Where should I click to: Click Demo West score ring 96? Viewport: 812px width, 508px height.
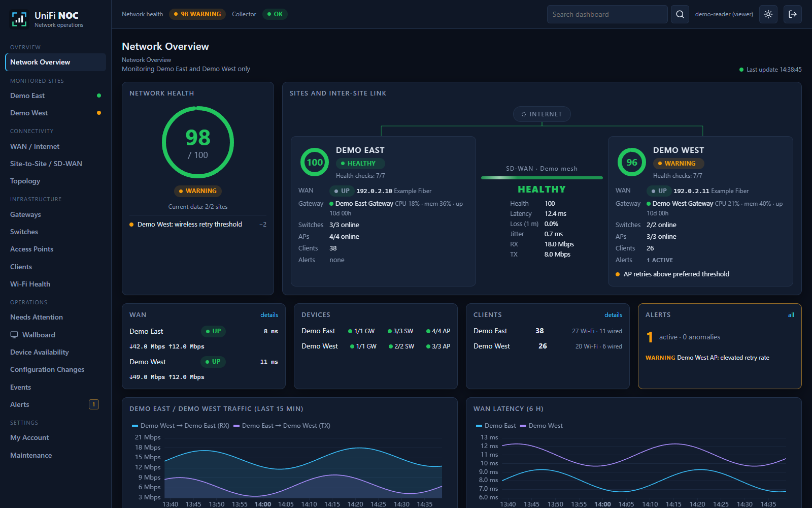point(632,163)
